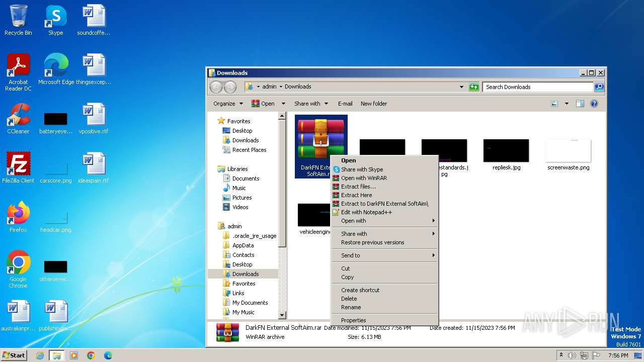Select the soundcoffe document on desktop
This screenshot has width=644, height=362.
94,20
